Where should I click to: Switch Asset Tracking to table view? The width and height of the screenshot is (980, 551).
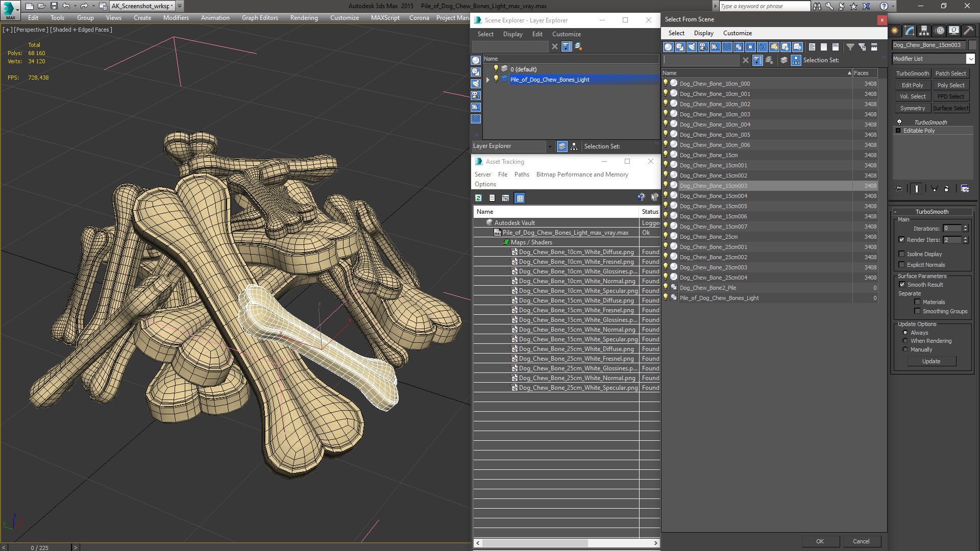click(x=520, y=198)
